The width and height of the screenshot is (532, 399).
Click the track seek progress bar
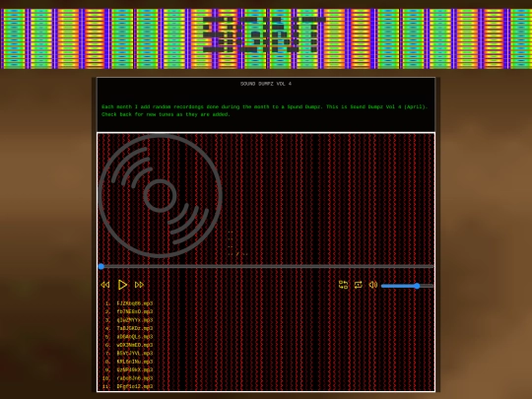[266, 267]
